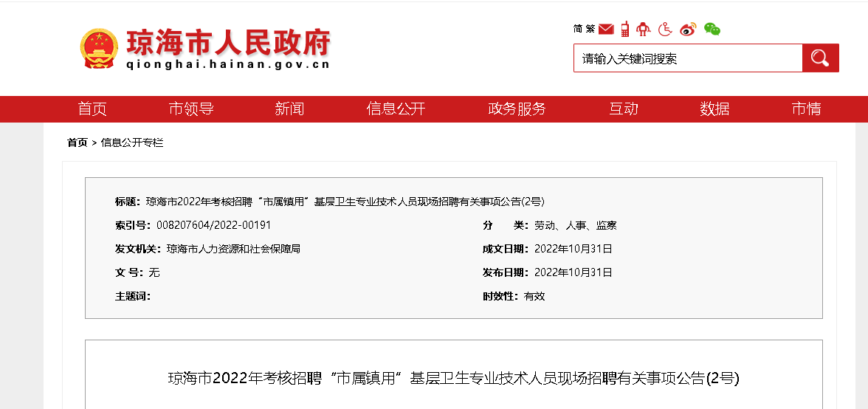Click the 标题 line in the info box
Image resolution: width=868 pixels, height=409 pixels.
click(x=330, y=202)
